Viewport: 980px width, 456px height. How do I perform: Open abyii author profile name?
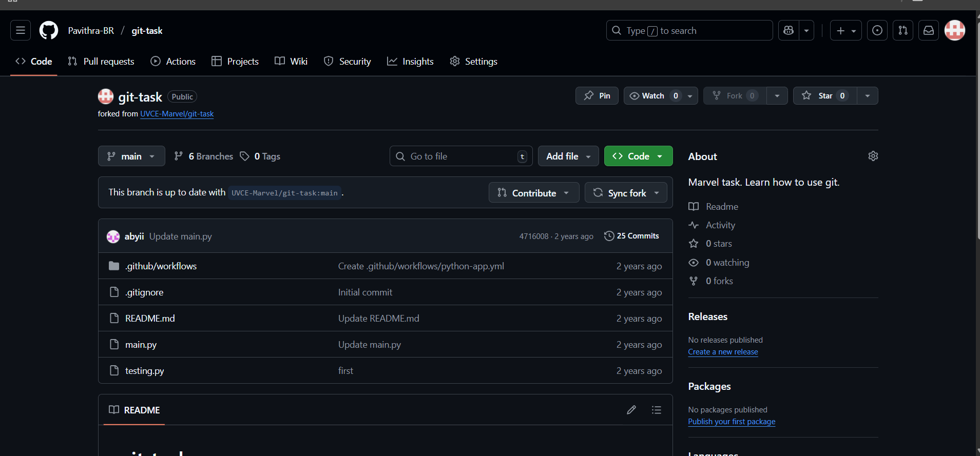[x=134, y=236]
